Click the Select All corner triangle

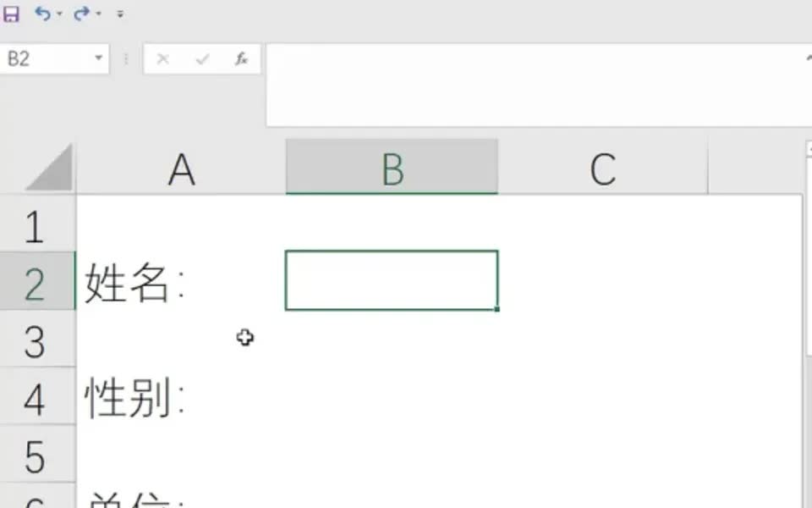coord(51,170)
